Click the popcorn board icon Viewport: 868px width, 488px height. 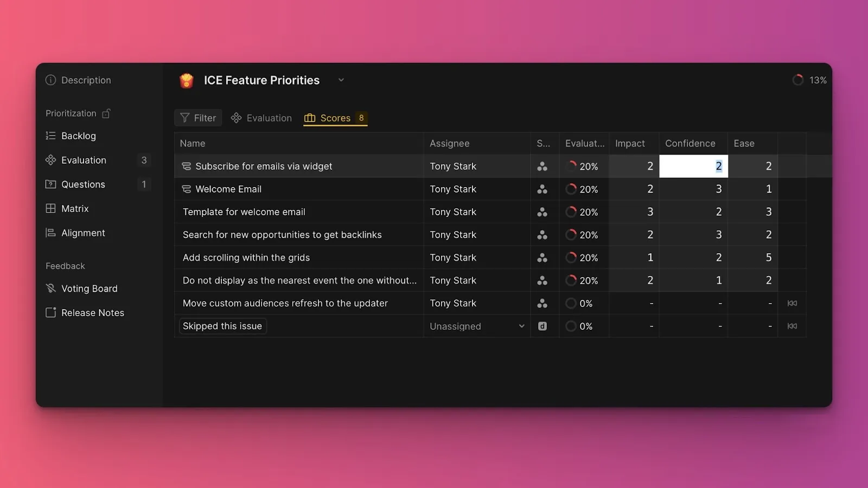187,80
